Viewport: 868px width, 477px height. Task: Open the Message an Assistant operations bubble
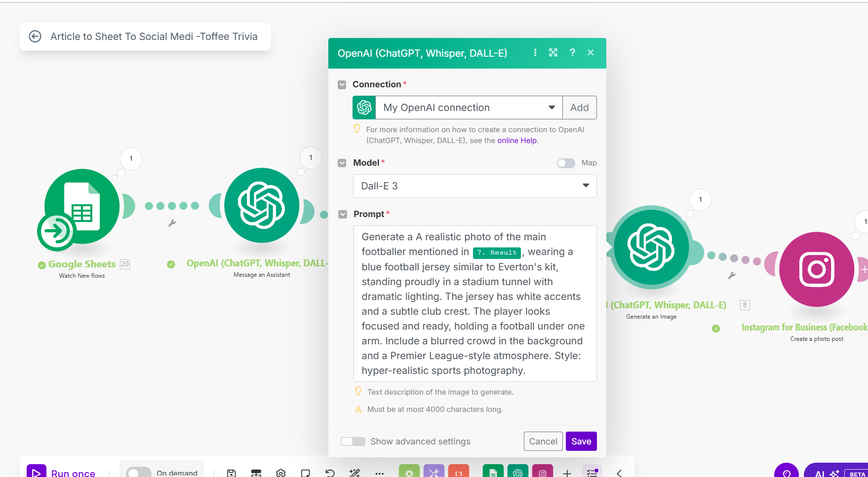click(311, 158)
